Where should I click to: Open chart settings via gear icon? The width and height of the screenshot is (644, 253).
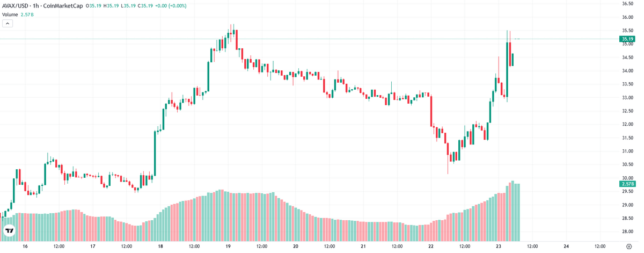[628, 247]
